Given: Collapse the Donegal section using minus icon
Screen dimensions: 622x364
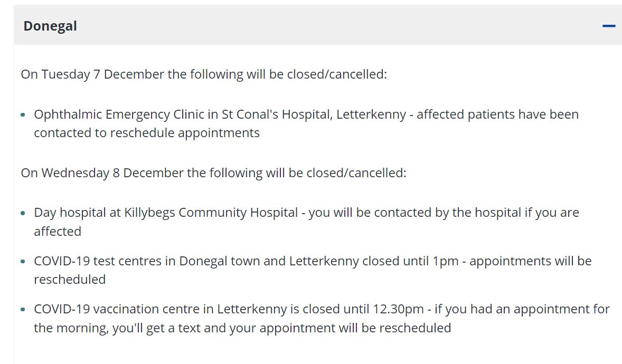Looking at the screenshot, I should point(609,26).
